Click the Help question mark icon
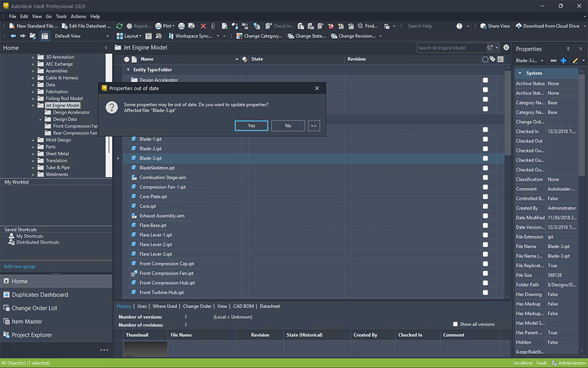The image size is (588, 368). click(459, 26)
